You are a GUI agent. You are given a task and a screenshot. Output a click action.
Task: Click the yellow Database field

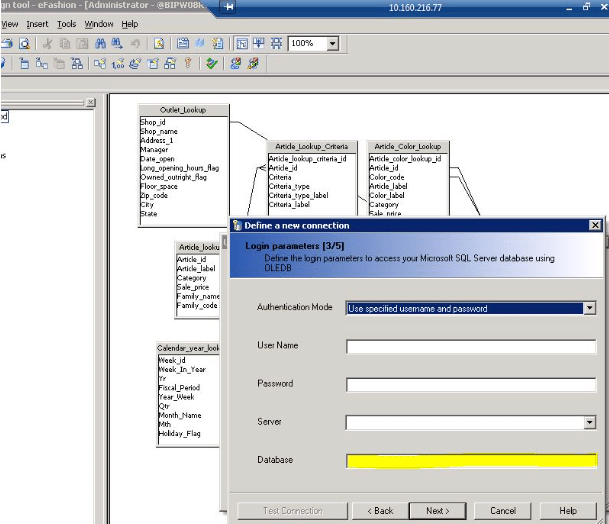click(470, 461)
